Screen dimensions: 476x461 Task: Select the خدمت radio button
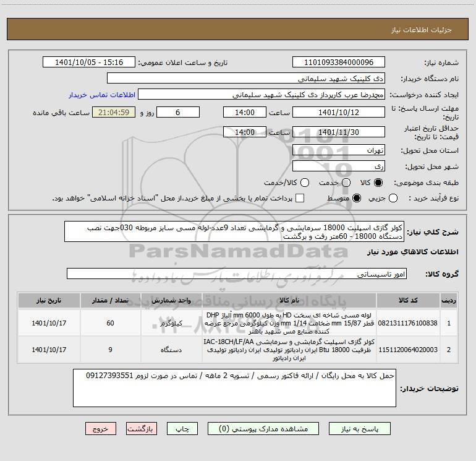(x=346, y=183)
